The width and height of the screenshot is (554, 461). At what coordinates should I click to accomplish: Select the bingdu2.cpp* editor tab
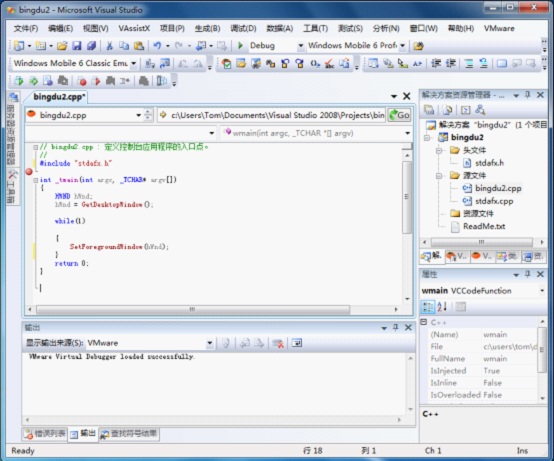(x=59, y=97)
